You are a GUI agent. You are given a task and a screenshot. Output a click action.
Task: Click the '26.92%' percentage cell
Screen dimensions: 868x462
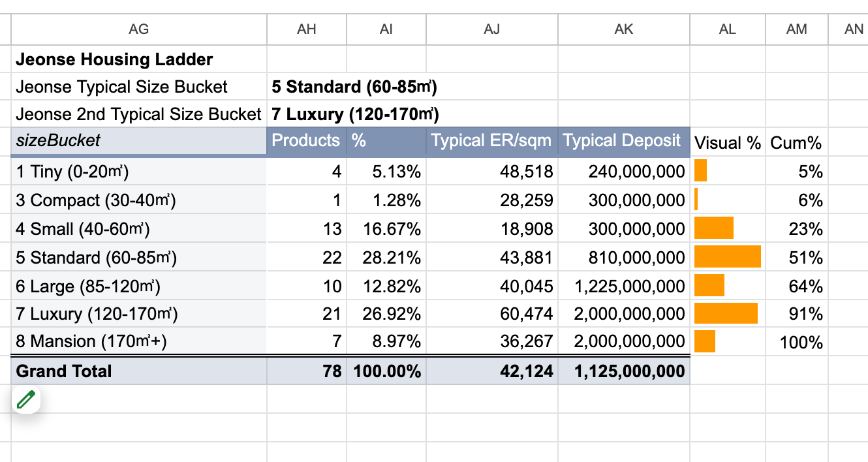pos(386,314)
